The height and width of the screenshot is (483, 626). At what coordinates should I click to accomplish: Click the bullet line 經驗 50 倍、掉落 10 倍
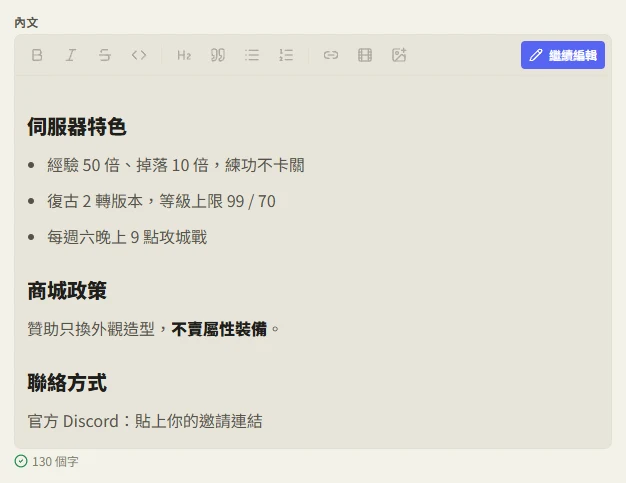coord(176,165)
